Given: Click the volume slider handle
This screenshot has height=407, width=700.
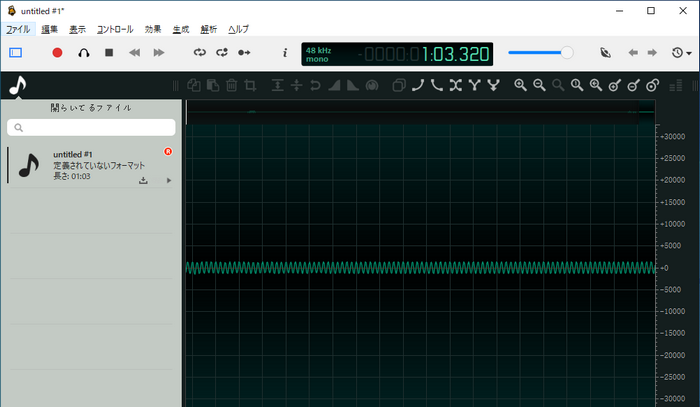Looking at the screenshot, I should (x=567, y=52).
